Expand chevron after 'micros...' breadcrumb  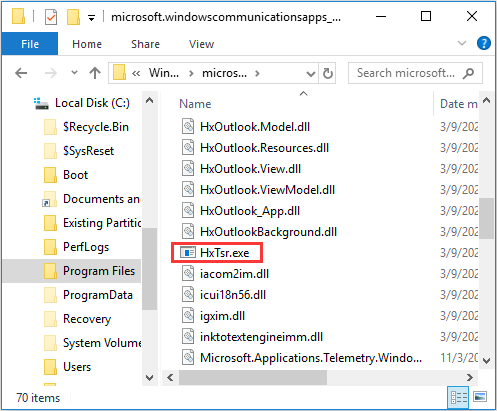[x=257, y=73]
